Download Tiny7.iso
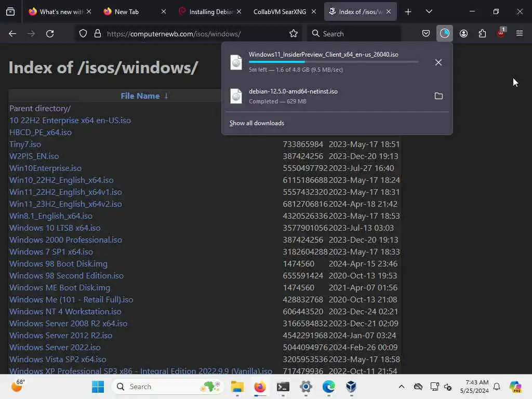 coord(25,144)
